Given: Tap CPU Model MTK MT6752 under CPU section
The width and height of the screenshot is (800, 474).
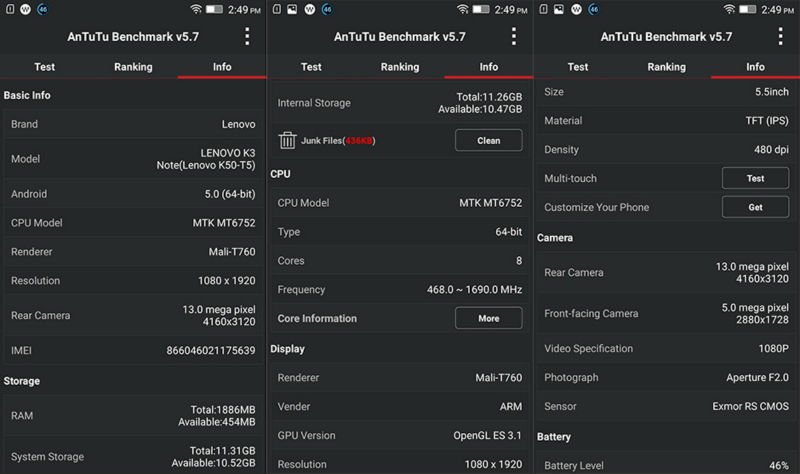Looking at the screenshot, I should 400,203.
